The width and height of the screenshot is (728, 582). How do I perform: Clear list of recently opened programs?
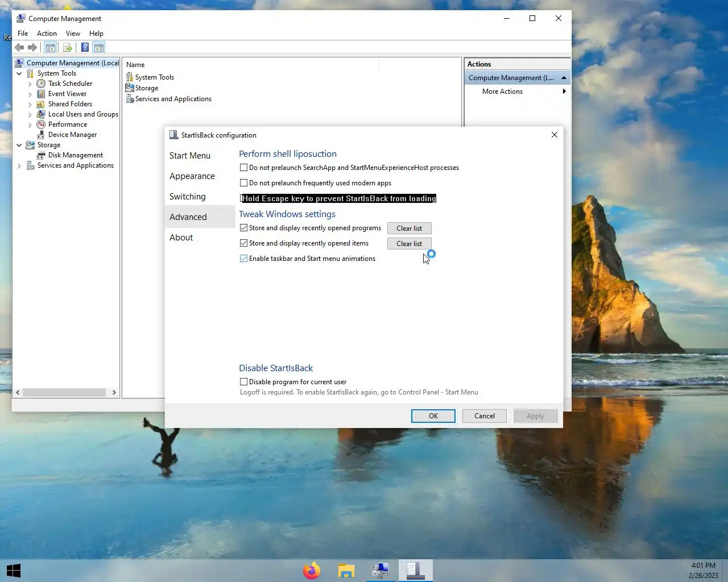pyautogui.click(x=409, y=228)
